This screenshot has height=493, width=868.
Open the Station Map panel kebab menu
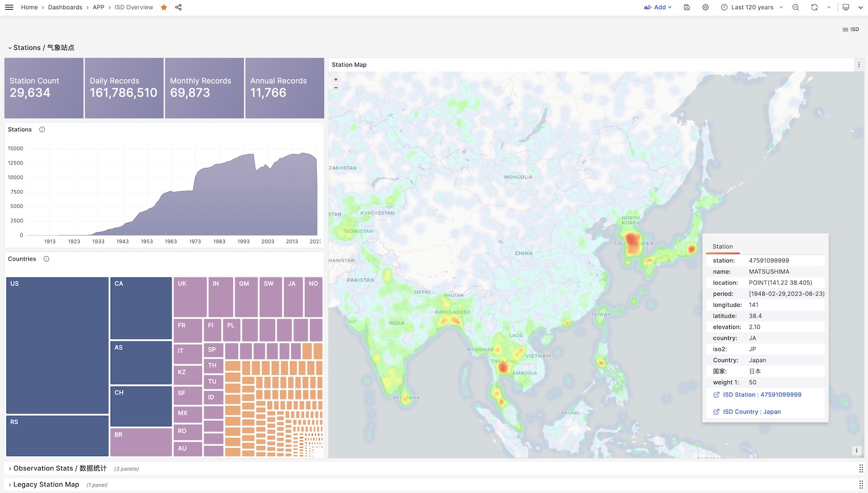[859, 64]
